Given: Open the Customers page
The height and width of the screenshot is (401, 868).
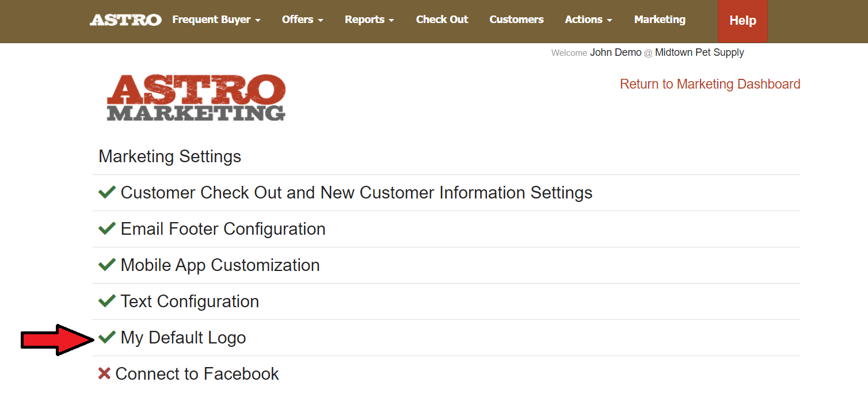Looking at the screenshot, I should coord(516,20).
